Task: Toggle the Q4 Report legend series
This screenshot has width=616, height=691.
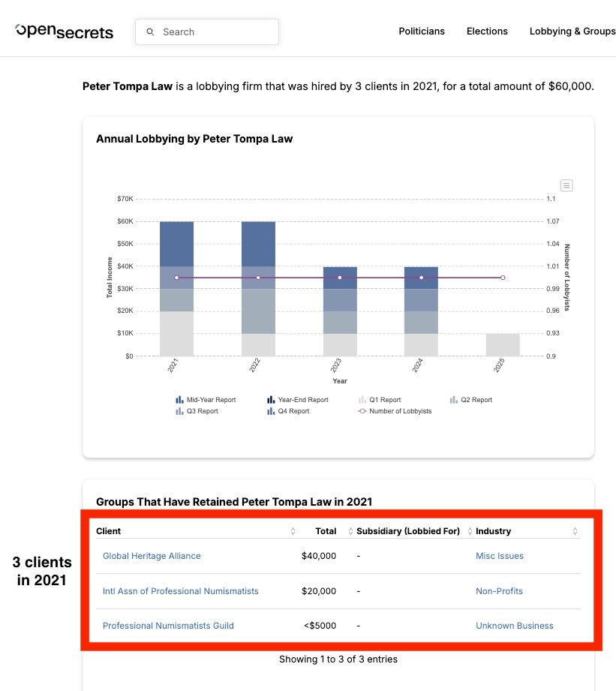Action: click(288, 411)
